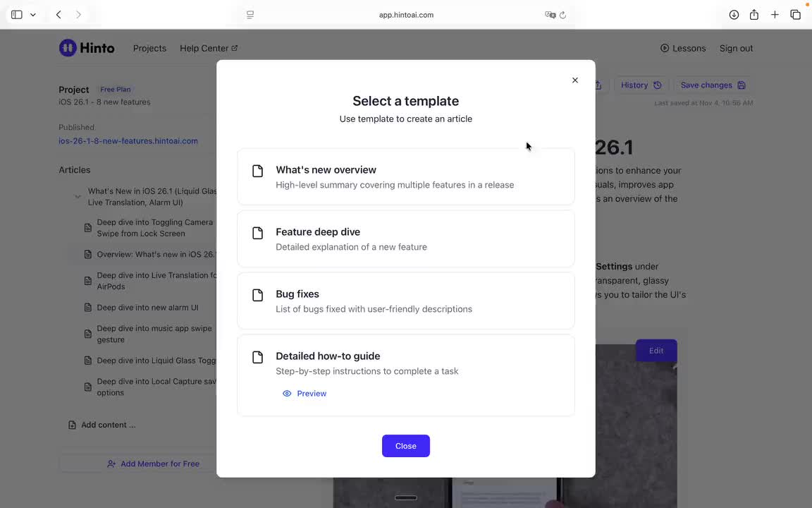The image size is (812, 508).
Task: Pick the Bug fixes template
Action: click(x=405, y=301)
